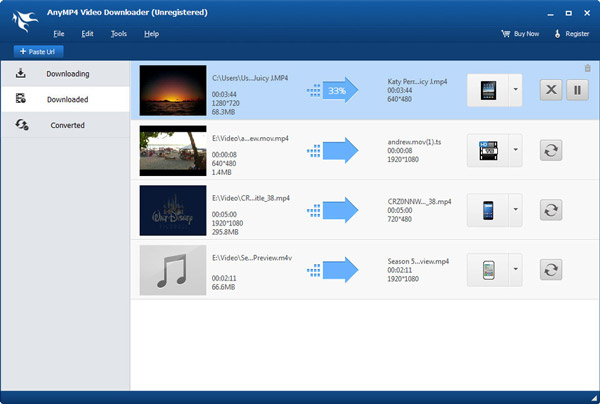
Task: Switch to the Converted tab
Action: (65, 125)
